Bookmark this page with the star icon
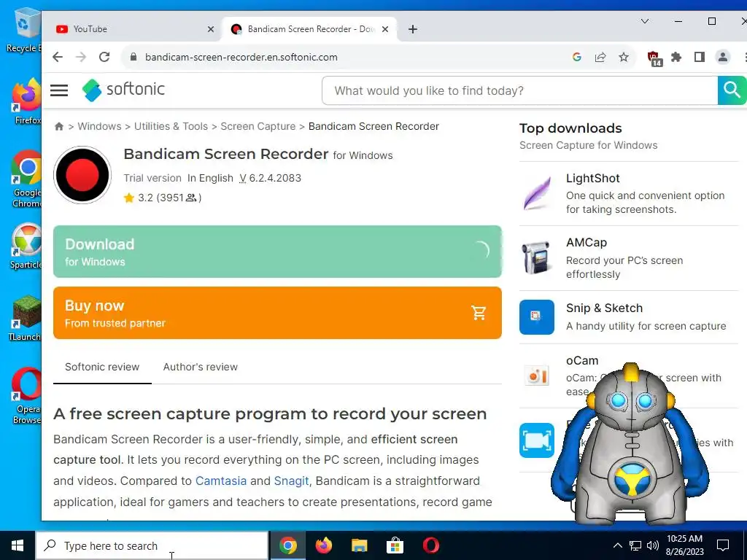The image size is (747, 560). coord(624,57)
